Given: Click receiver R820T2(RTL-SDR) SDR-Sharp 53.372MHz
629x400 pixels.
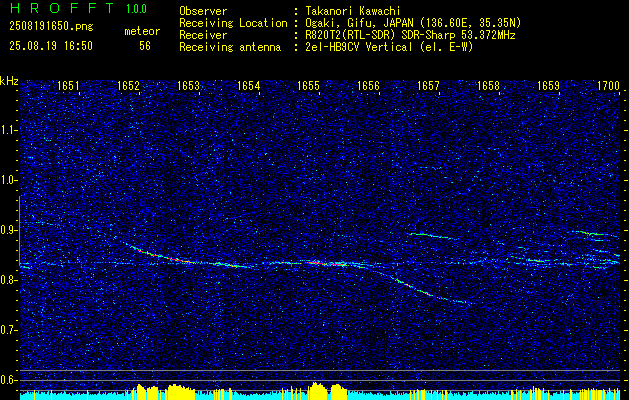Looking at the screenshot, I should (x=410, y=35).
